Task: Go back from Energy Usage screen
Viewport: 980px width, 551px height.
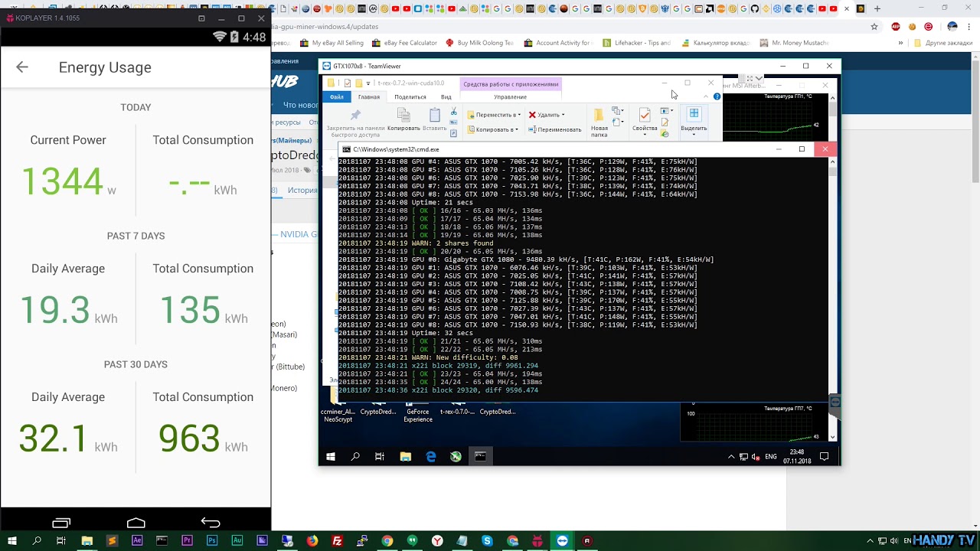Action: (22, 67)
